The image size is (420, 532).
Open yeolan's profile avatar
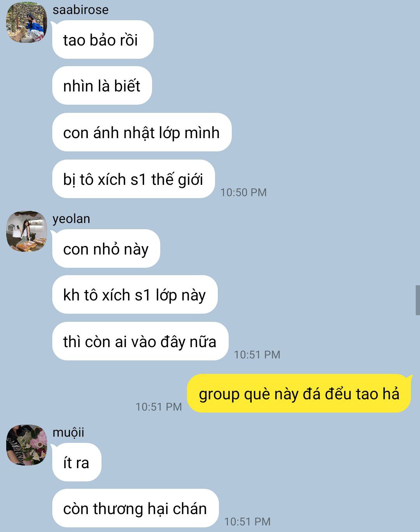tap(26, 232)
